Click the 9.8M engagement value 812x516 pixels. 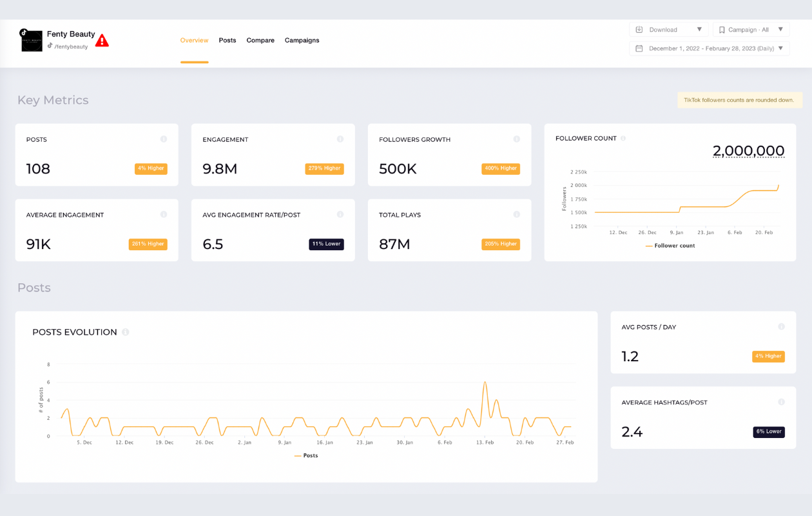220,169
